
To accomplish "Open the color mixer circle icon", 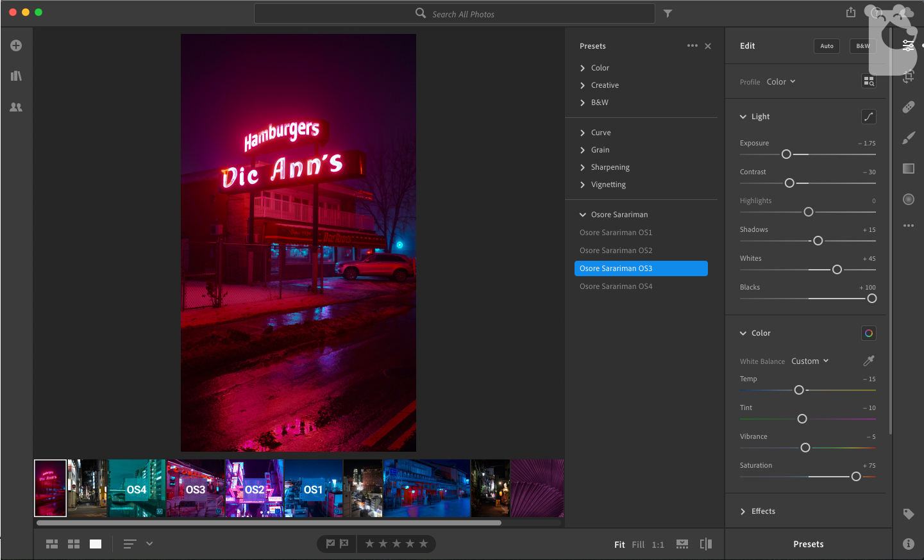I will [x=868, y=333].
